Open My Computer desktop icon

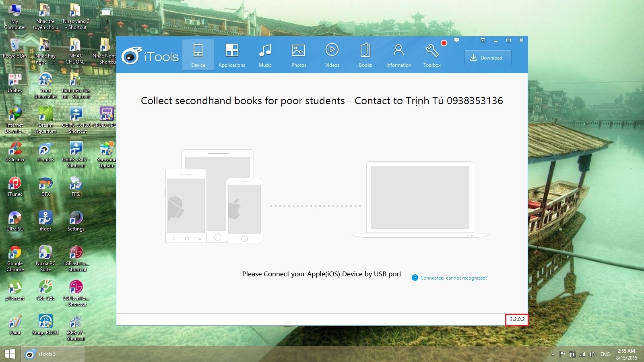pos(15,16)
